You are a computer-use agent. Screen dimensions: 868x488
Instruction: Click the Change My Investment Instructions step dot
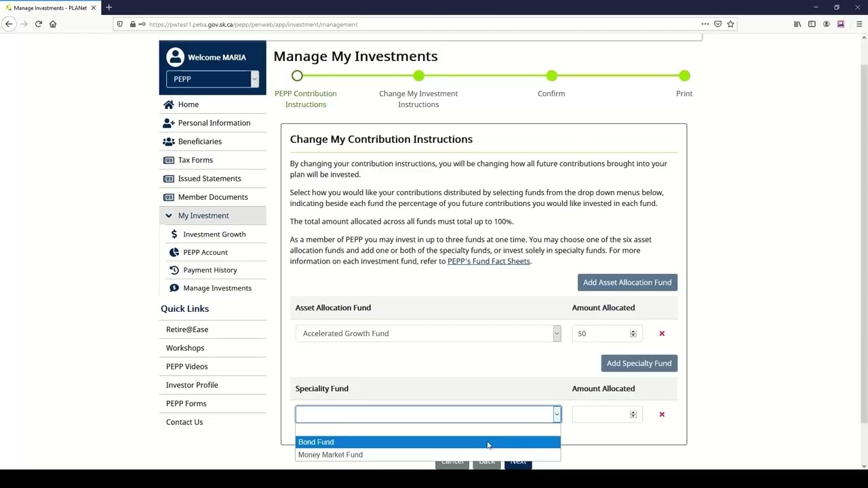click(418, 76)
